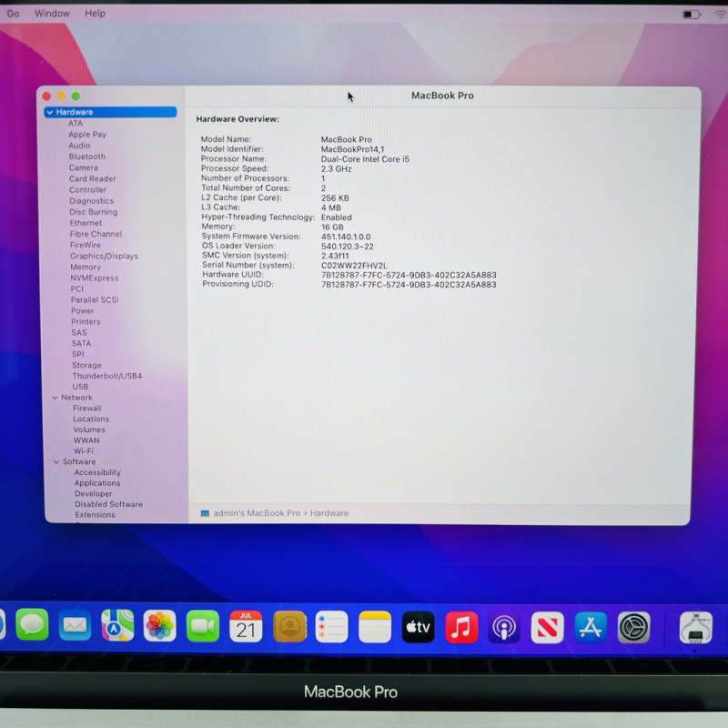Select Storage in the sidebar
728x728 pixels.
point(86,366)
